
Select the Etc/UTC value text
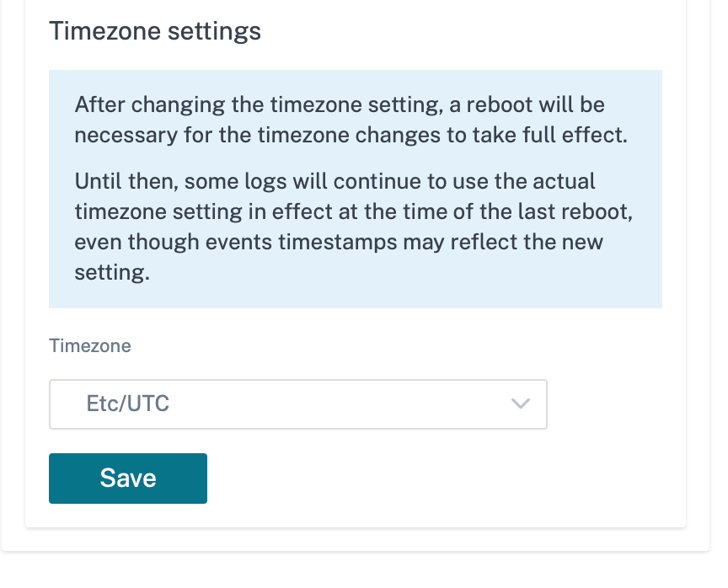click(x=128, y=404)
